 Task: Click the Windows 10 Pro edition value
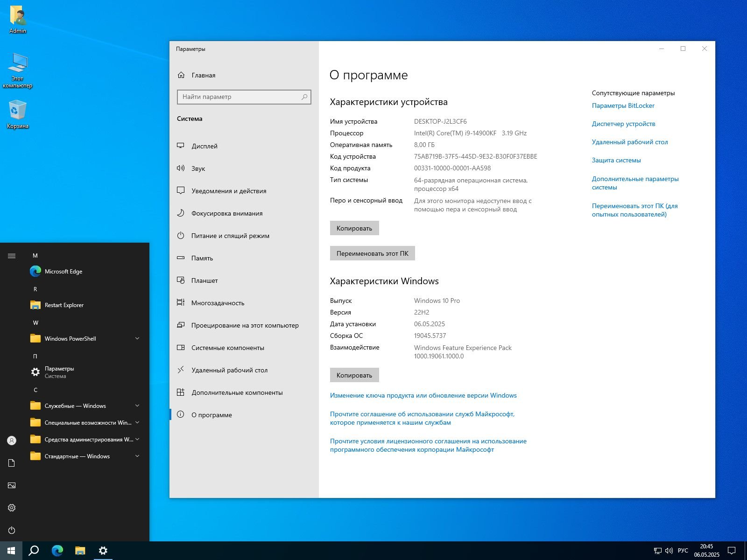(437, 301)
